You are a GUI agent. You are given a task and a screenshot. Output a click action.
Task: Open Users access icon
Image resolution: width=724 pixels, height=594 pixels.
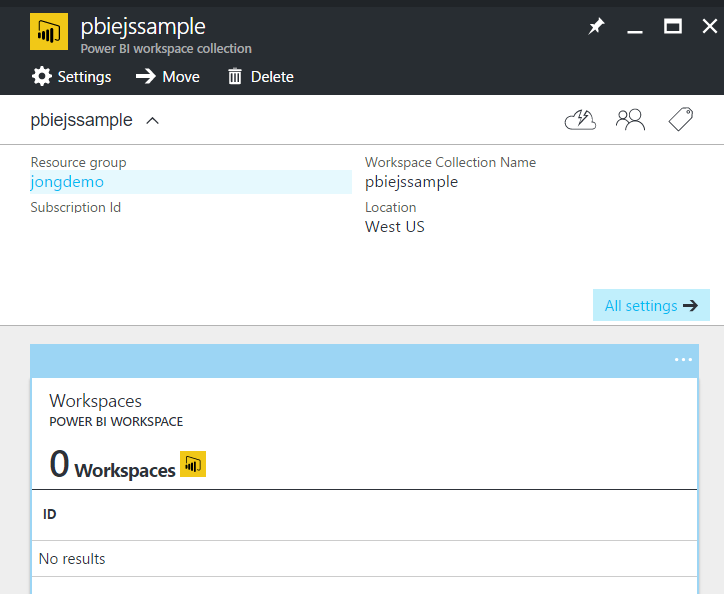630,121
